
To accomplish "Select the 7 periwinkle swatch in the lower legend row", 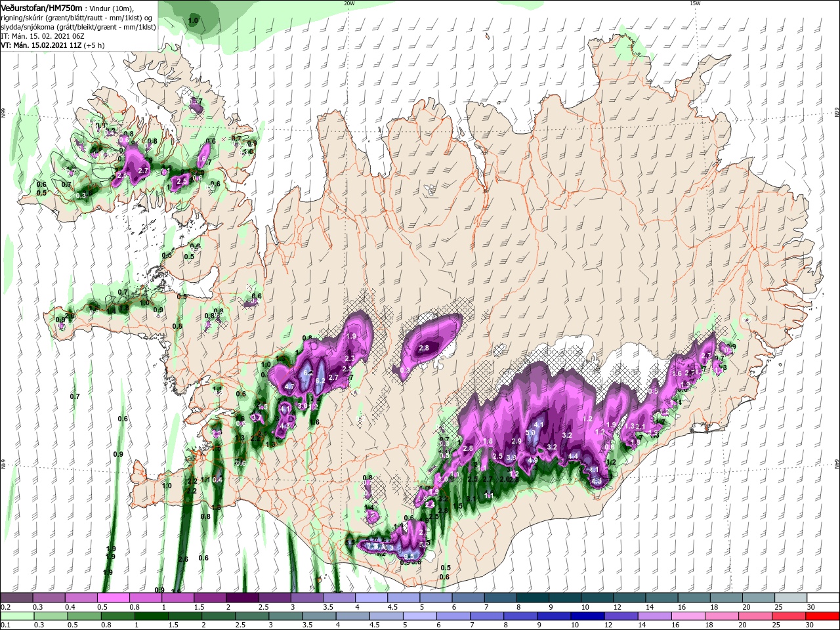I will [486, 616].
